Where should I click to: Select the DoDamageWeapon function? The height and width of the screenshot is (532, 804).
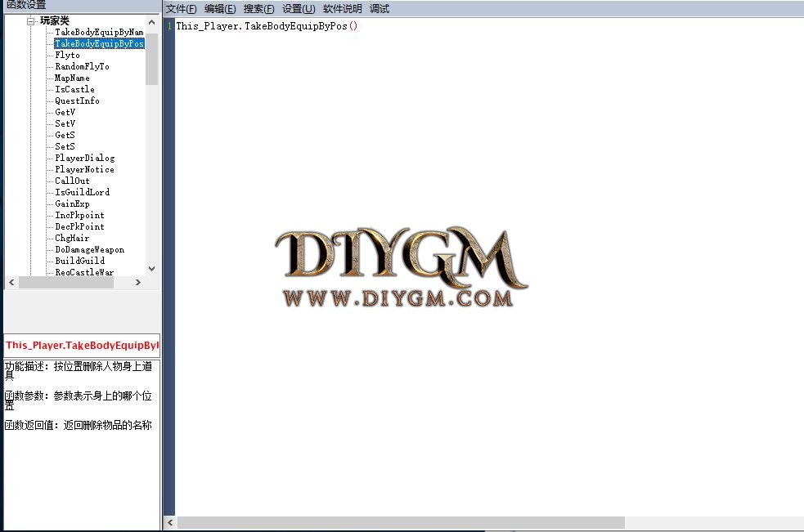pyautogui.click(x=90, y=249)
